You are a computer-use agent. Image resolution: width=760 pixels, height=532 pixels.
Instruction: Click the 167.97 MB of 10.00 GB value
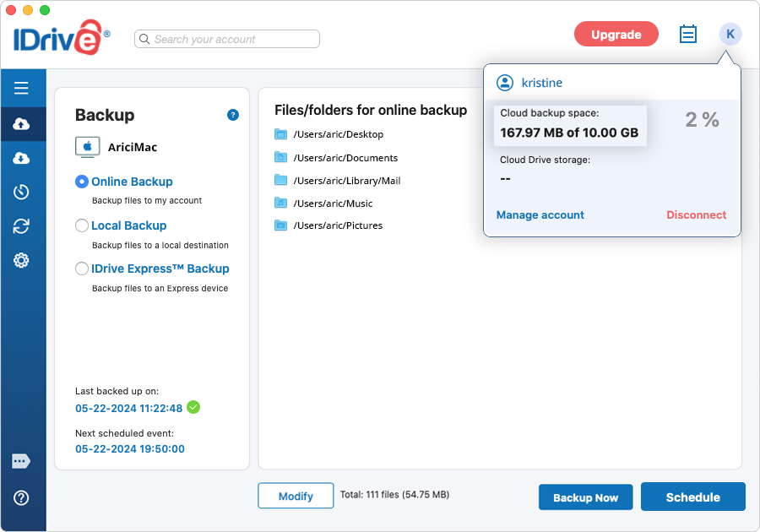(569, 133)
